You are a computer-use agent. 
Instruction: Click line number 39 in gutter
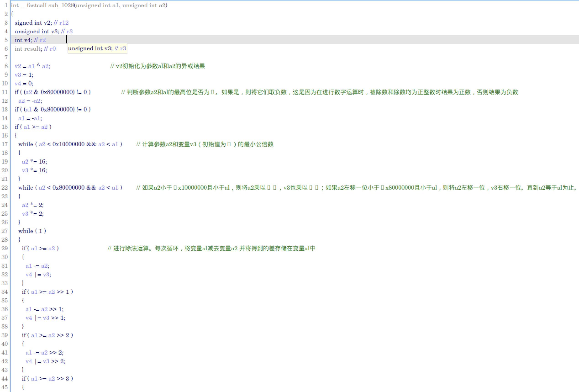pyautogui.click(x=5, y=335)
